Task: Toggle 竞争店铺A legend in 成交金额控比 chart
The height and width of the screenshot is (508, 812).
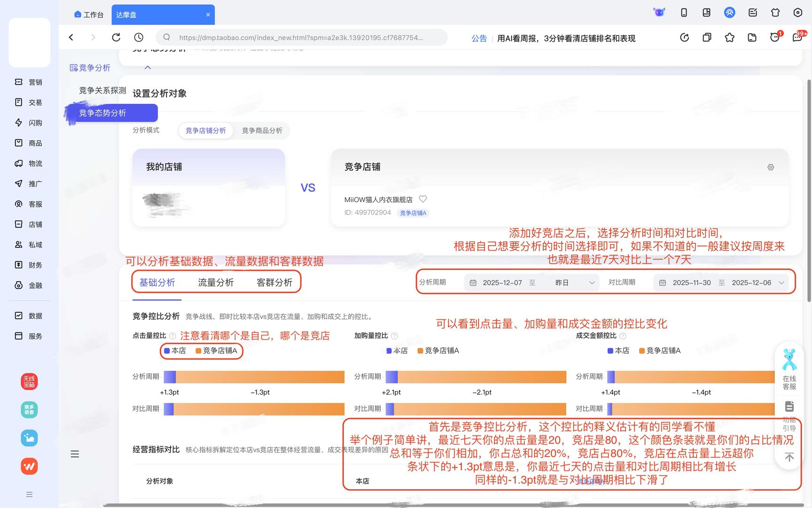Action: point(660,350)
